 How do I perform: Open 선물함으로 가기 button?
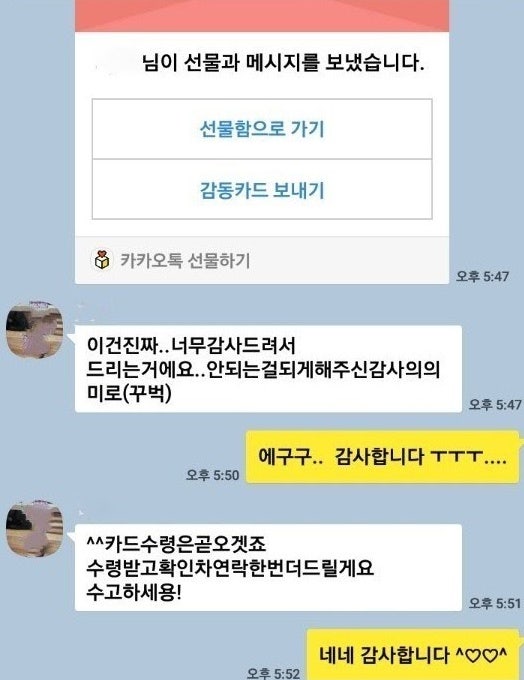pos(262,129)
